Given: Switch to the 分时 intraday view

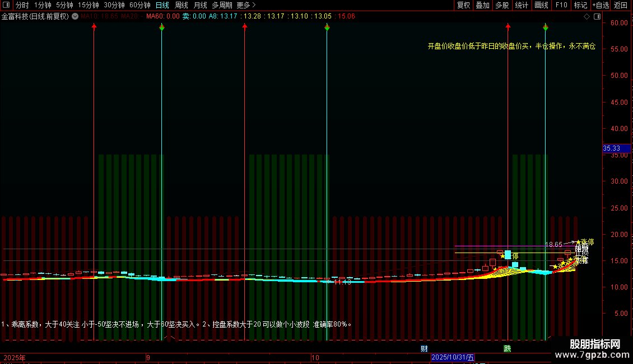Looking at the screenshot, I should point(22,5).
